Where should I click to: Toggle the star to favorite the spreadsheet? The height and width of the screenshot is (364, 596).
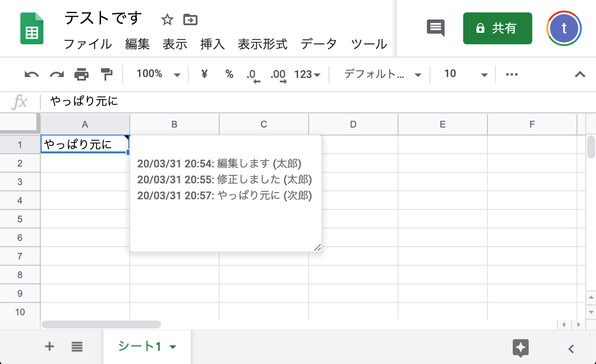pyautogui.click(x=167, y=19)
